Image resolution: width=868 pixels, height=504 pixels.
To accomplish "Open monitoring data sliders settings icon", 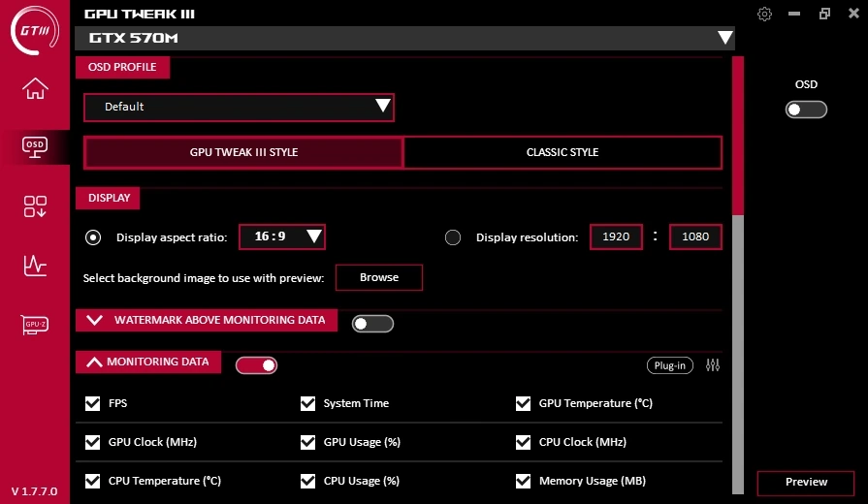I will [713, 365].
